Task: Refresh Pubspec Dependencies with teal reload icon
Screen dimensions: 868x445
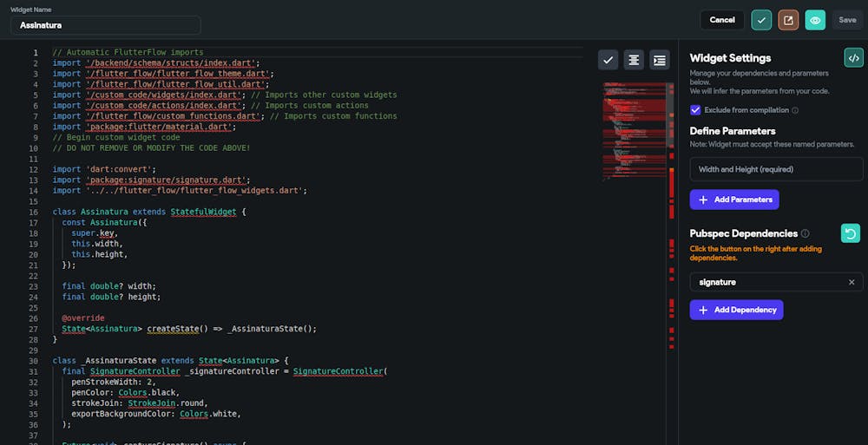Action: [x=851, y=233]
